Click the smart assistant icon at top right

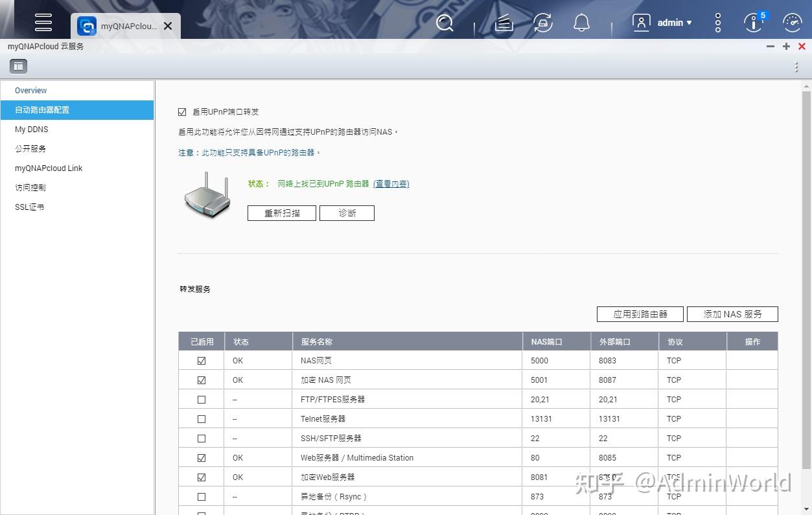(792, 22)
